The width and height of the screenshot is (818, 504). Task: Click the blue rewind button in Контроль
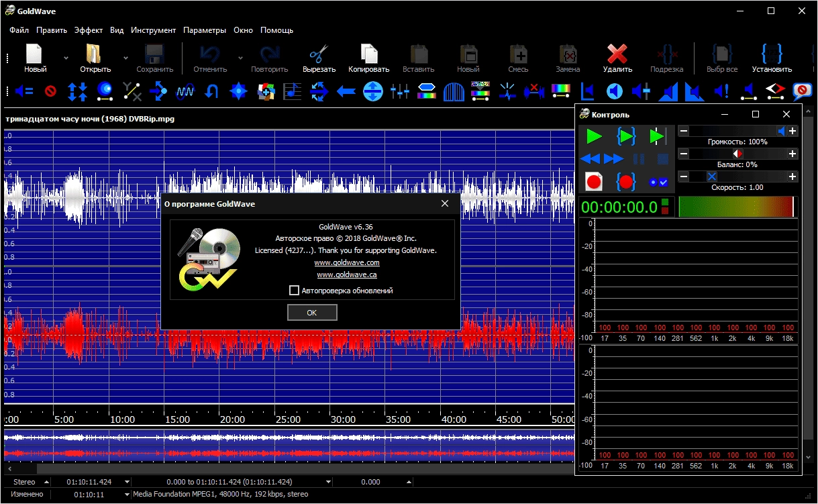coord(590,159)
